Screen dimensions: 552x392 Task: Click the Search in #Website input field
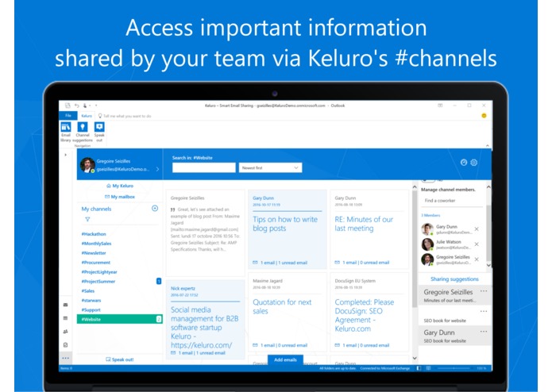pyautogui.click(x=204, y=167)
